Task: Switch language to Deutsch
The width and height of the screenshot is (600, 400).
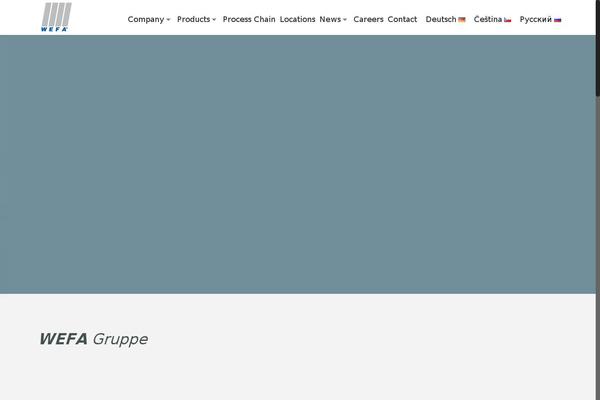Action: coord(441,19)
